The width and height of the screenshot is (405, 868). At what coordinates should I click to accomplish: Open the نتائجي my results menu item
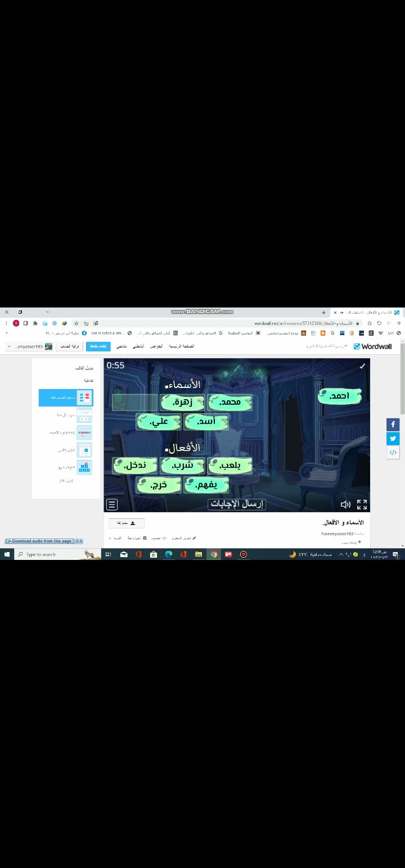(121, 346)
